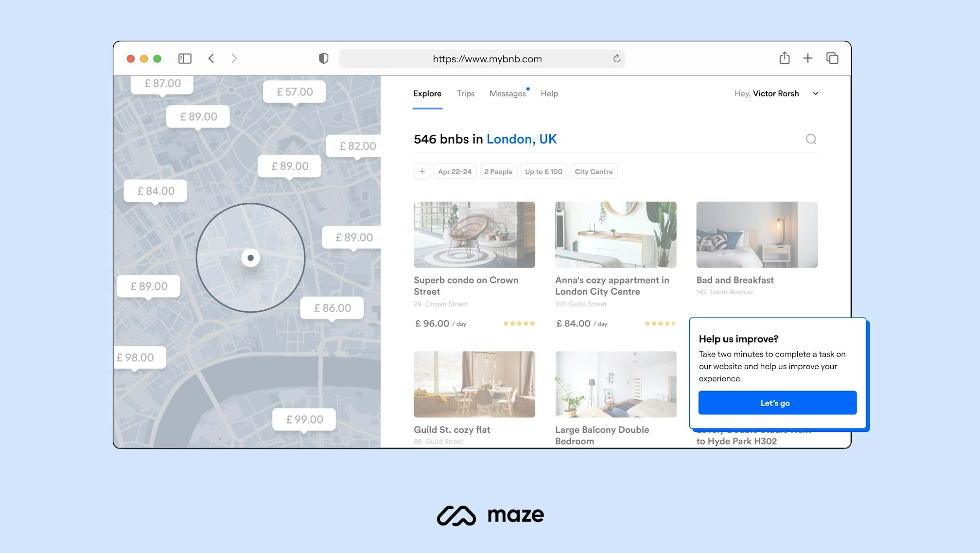980x553 pixels.
Task: Click the browser back navigation arrow
Action: click(x=211, y=58)
